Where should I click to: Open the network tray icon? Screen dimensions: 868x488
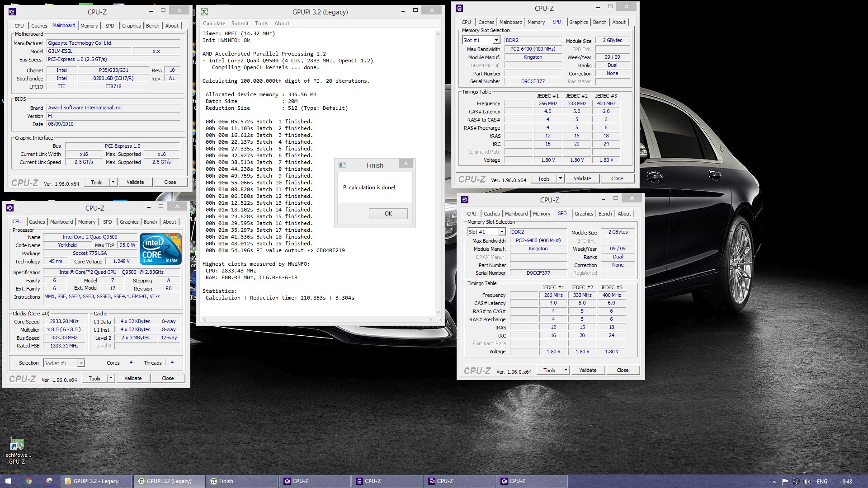click(x=796, y=482)
